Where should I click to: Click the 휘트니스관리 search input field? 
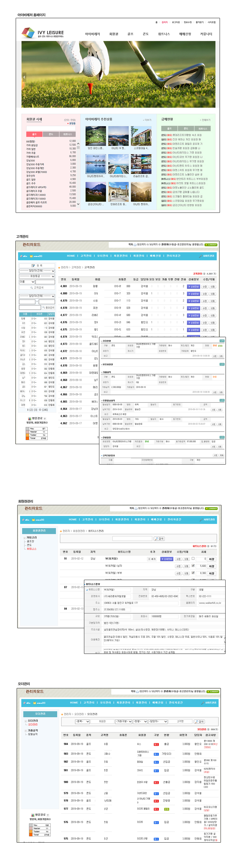coord(132,538)
